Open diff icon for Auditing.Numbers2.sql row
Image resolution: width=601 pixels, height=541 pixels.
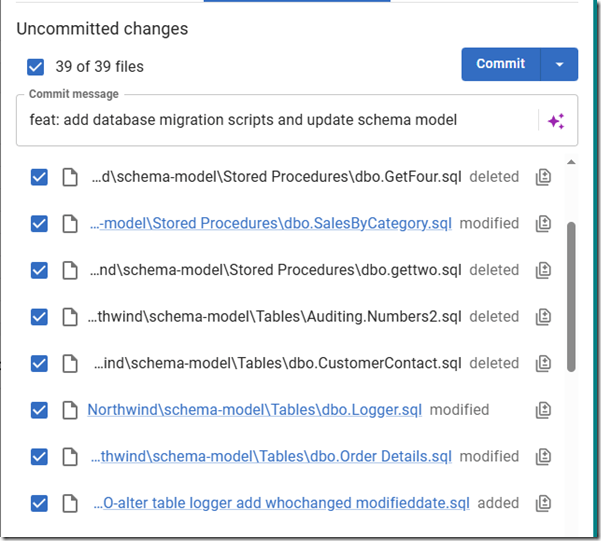pos(543,317)
